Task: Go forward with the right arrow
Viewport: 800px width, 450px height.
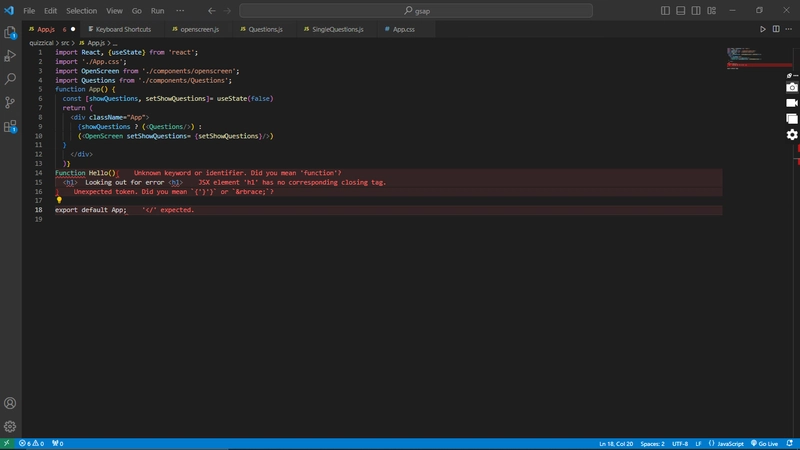Action: (228, 10)
